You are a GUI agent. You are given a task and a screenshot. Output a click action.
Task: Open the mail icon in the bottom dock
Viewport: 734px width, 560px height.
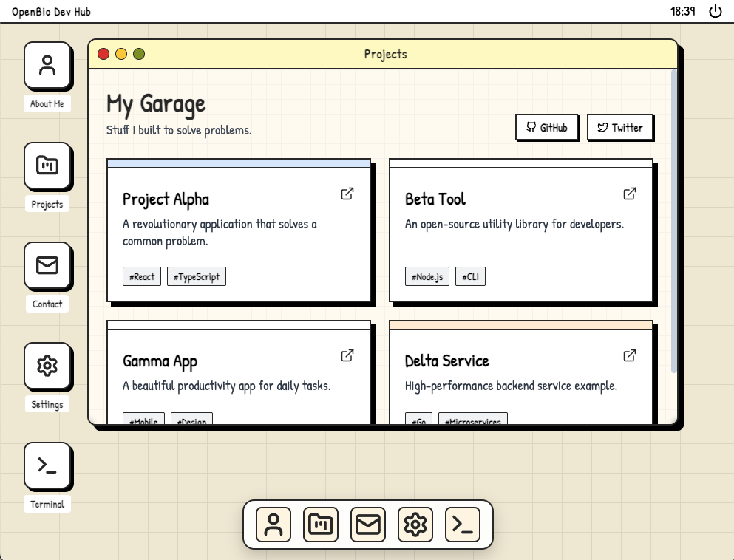coord(367,524)
